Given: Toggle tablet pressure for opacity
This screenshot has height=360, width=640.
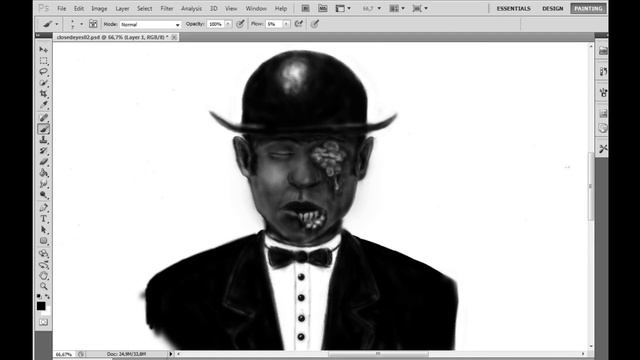Looking at the screenshot, I should 240,24.
